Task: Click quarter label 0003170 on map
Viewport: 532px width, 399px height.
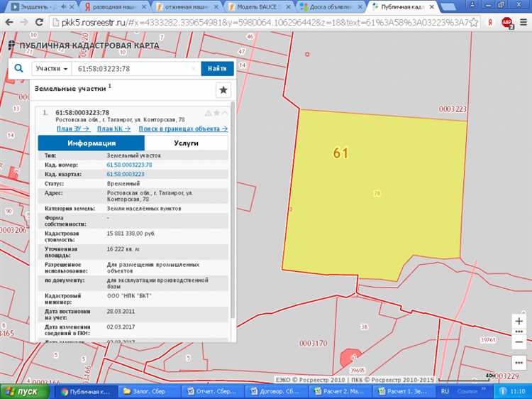Action: coord(313,344)
